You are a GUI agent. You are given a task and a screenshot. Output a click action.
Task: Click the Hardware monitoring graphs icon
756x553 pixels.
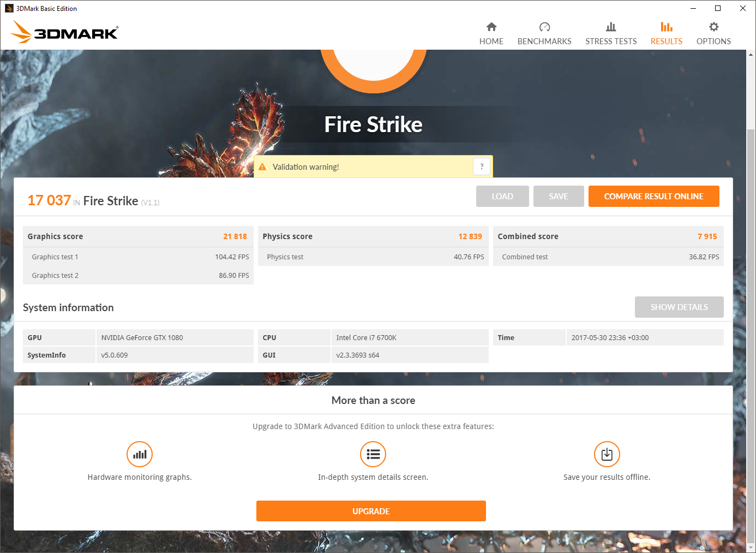[x=140, y=454]
